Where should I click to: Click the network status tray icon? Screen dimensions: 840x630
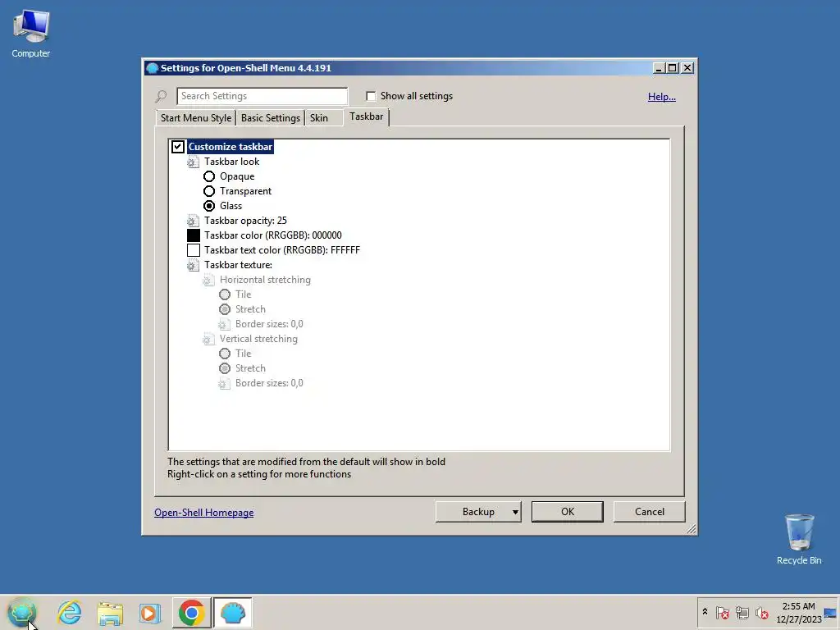point(742,612)
